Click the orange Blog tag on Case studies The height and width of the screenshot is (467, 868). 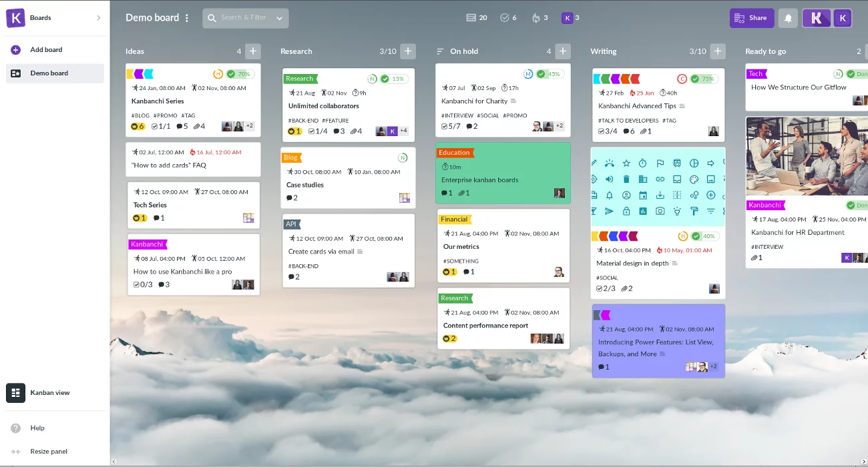[x=291, y=158]
